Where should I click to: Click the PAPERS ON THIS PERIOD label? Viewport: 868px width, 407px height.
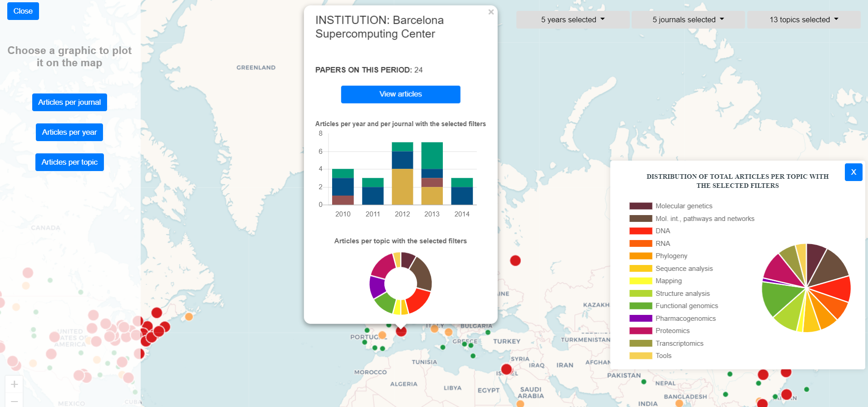pos(363,70)
